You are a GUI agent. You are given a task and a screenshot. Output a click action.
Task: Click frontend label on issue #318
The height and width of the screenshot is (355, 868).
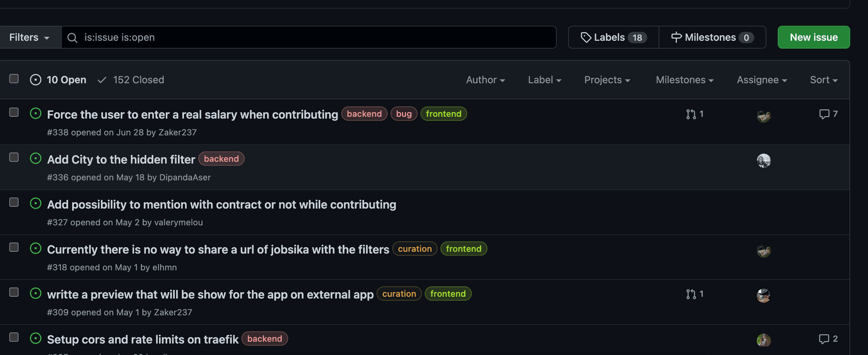[464, 249]
